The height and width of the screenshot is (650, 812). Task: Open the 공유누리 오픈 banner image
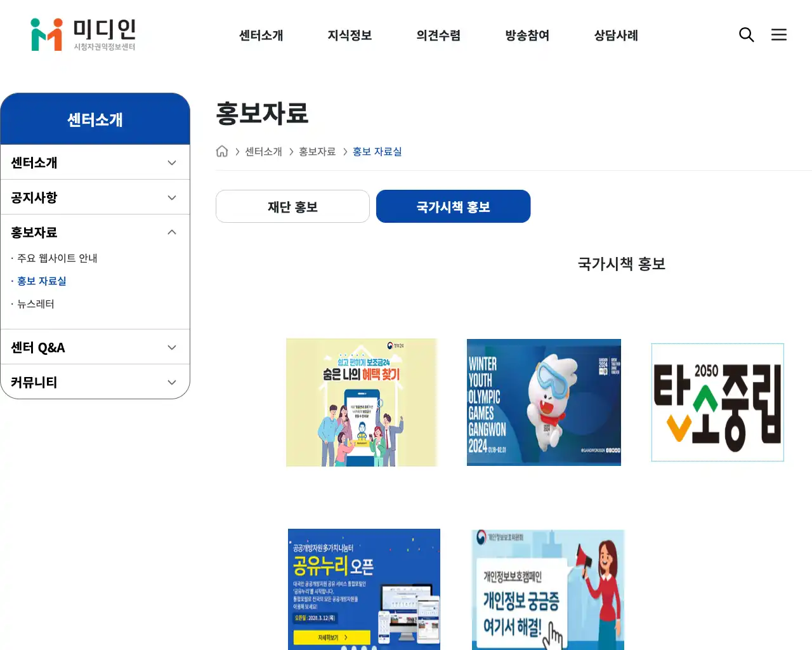tap(364, 589)
